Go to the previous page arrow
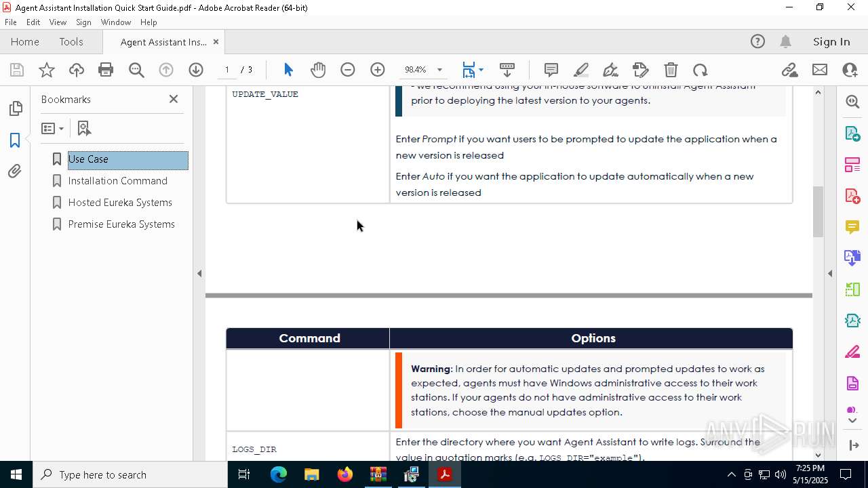 tap(166, 70)
